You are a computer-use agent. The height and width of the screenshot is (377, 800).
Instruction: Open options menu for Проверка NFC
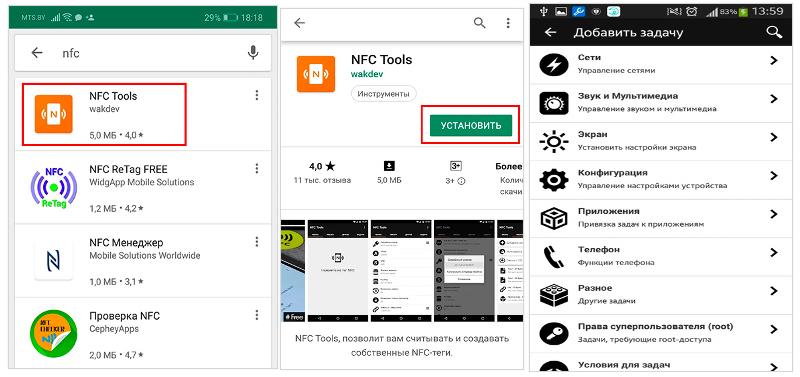[x=257, y=315]
